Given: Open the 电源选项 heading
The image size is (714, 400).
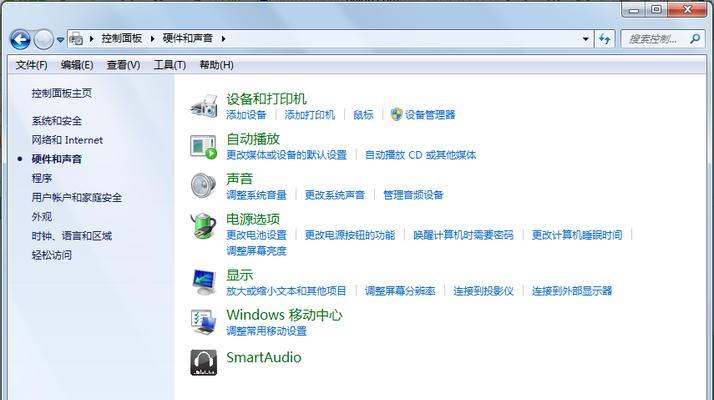Looking at the screenshot, I should click(253, 219).
